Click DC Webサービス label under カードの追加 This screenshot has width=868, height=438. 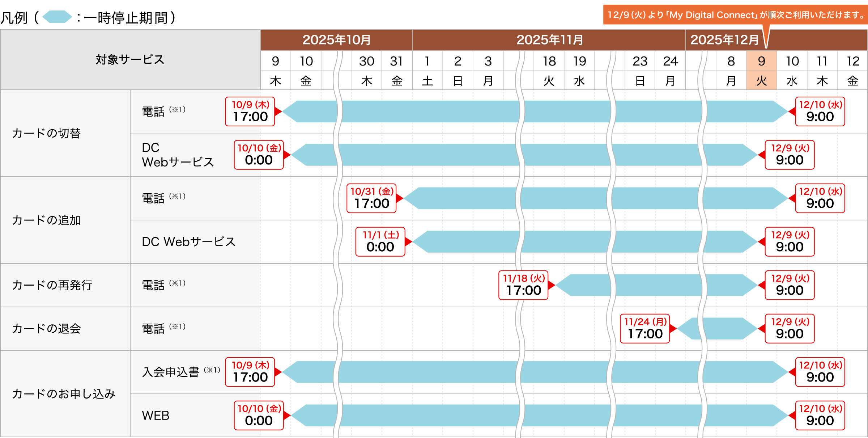tap(188, 242)
